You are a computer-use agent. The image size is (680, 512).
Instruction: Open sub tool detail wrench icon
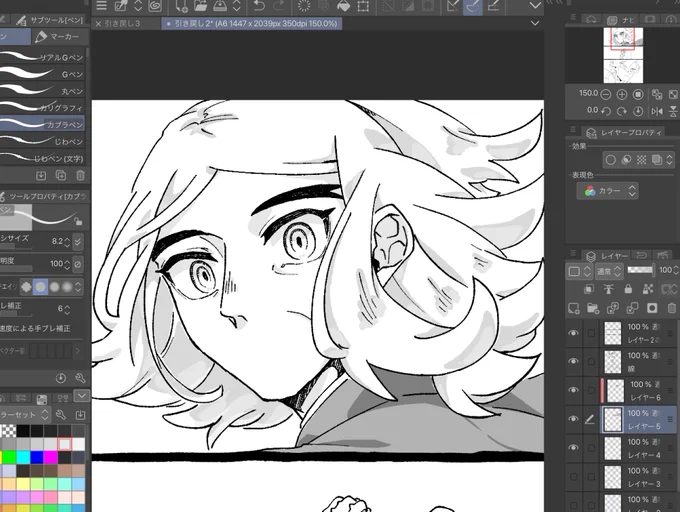(80, 378)
